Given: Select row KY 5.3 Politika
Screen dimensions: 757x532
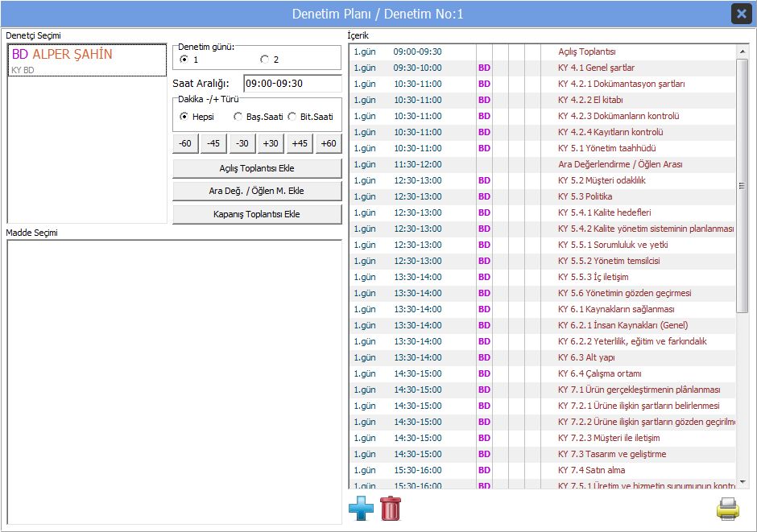Looking at the screenshot, I should 542,196.
